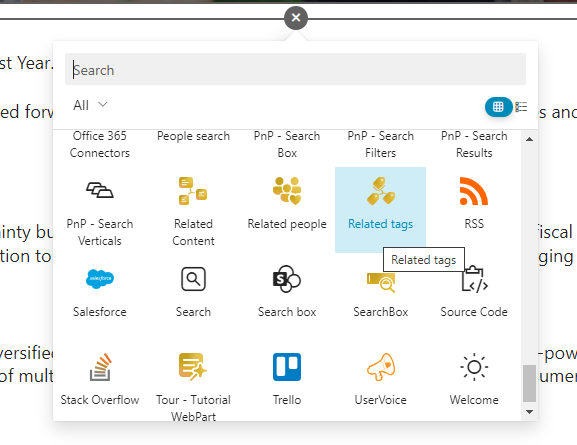
Task: Choose the People search label
Action: pyautogui.click(x=193, y=136)
